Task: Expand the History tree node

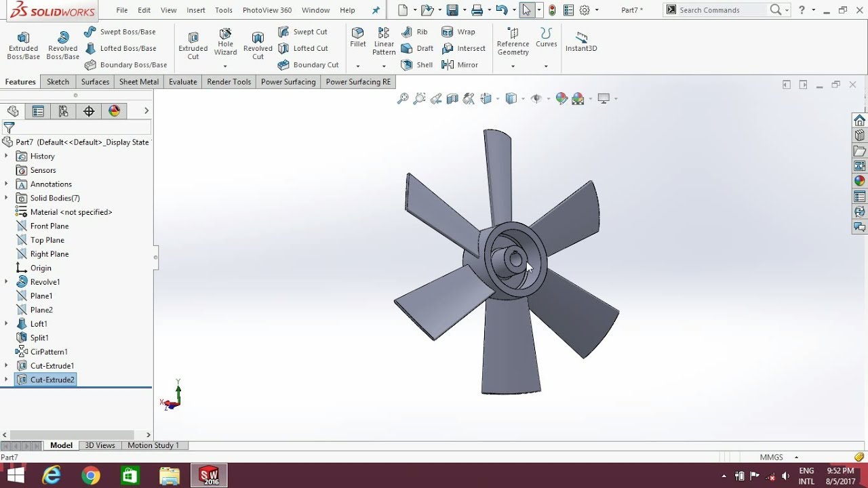Action: [x=6, y=156]
